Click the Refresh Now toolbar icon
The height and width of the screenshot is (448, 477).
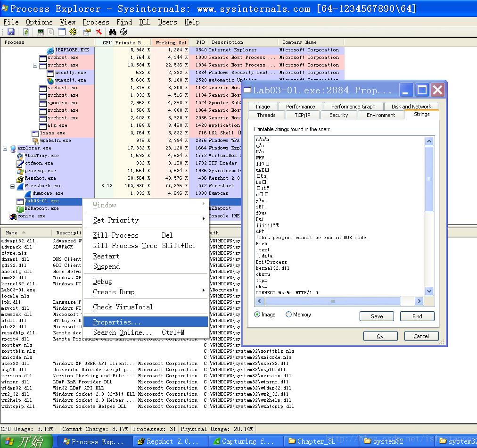[26, 32]
